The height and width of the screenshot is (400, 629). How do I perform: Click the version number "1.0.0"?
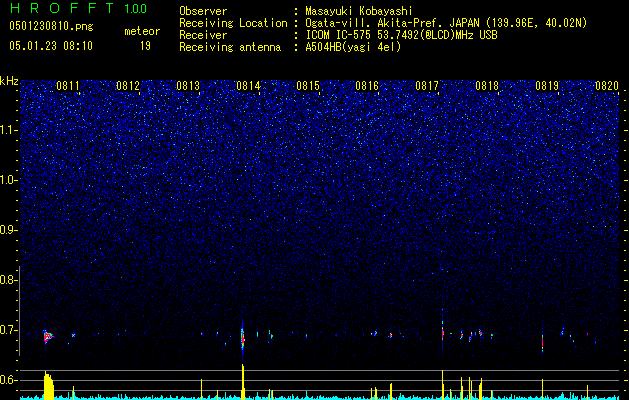[136, 9]
